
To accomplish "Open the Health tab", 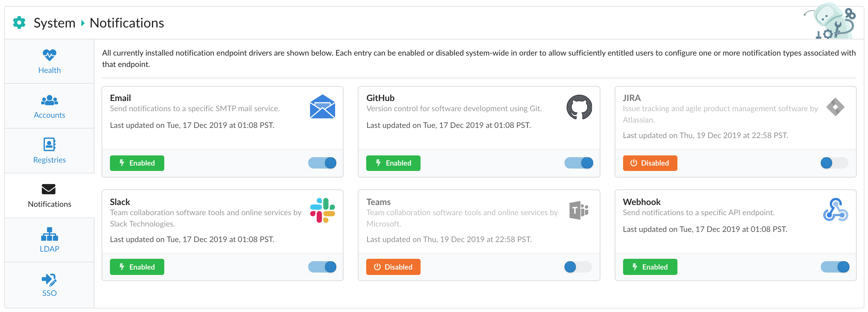I will (x=50, y=61).
